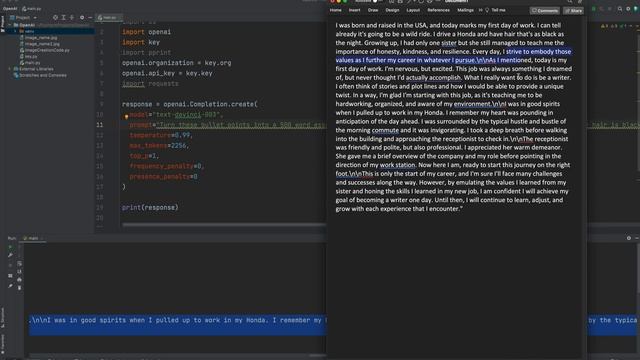Click the select opened file target icon
Viewport: 640px width, 360px height.
(x=55, y=18)
